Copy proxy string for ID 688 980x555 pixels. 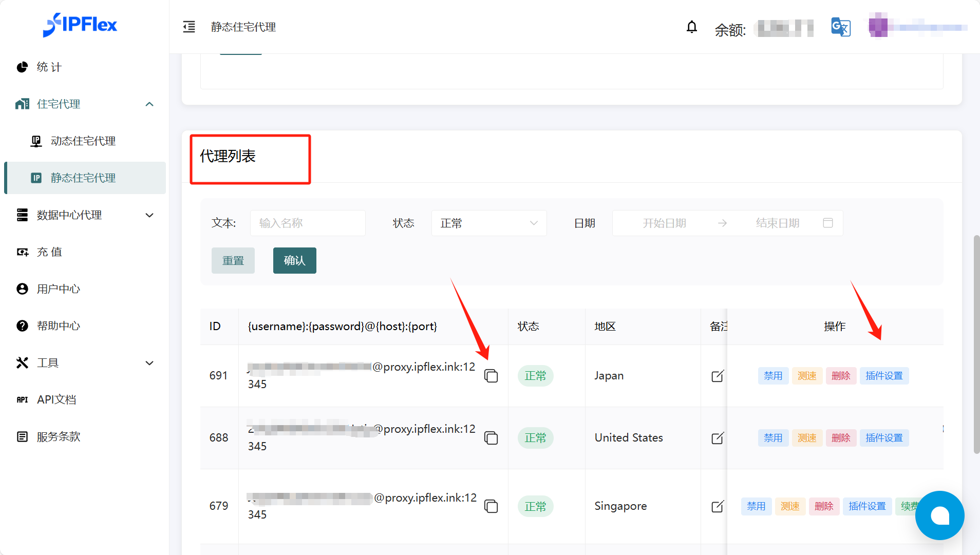click(x=491, y=438)
